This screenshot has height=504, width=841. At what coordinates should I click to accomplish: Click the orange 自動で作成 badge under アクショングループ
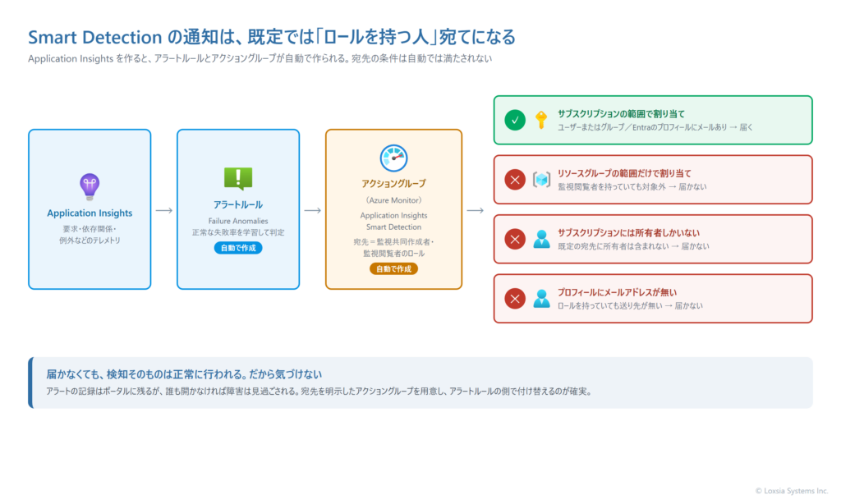point(393,268)
